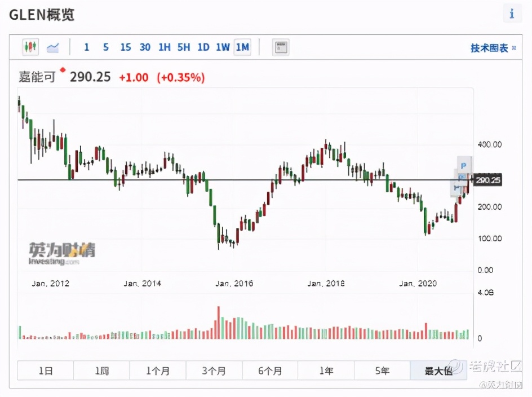Select the 30 minute interval
The image size is (532, 397).
[x=145, y=47]
